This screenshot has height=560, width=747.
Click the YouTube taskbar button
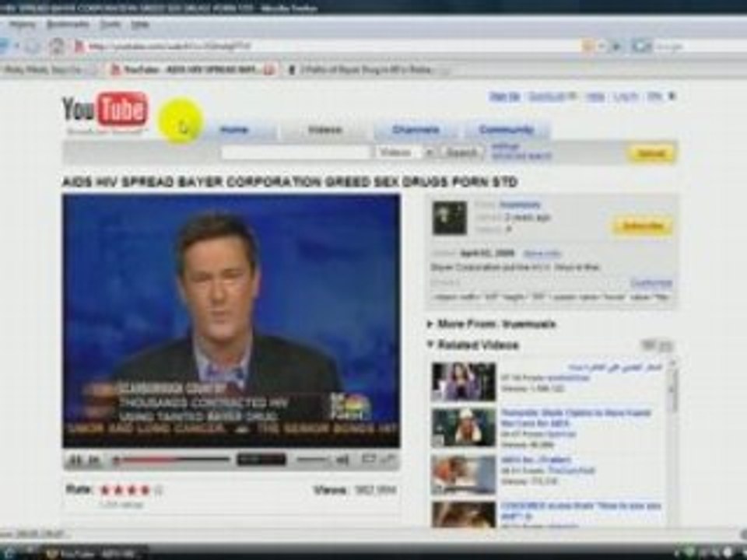coord(95,554)
